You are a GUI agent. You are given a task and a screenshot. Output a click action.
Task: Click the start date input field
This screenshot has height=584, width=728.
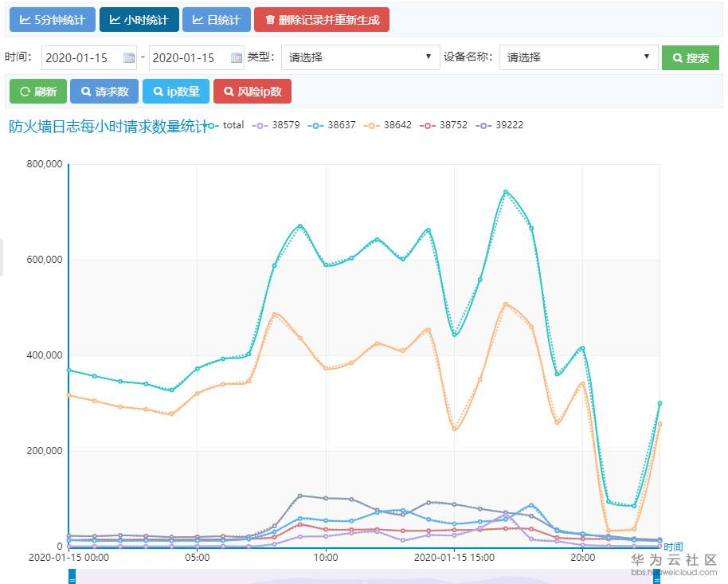[81, 58]
